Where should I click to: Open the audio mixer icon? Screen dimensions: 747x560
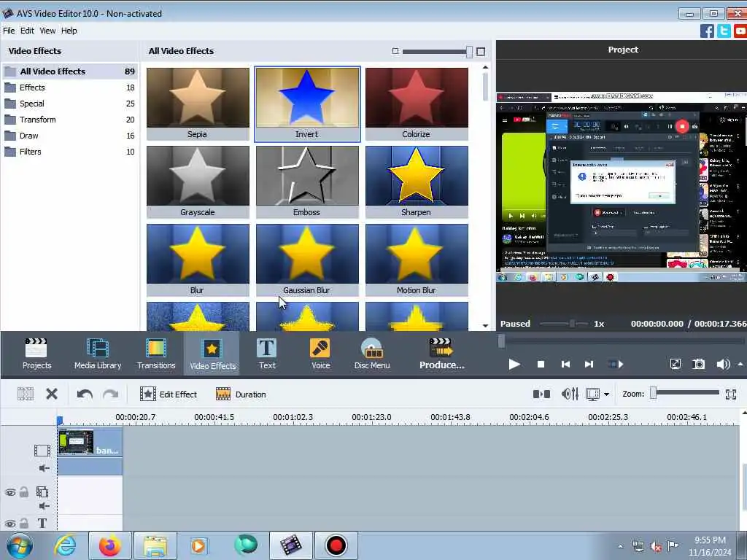[570, 394]
